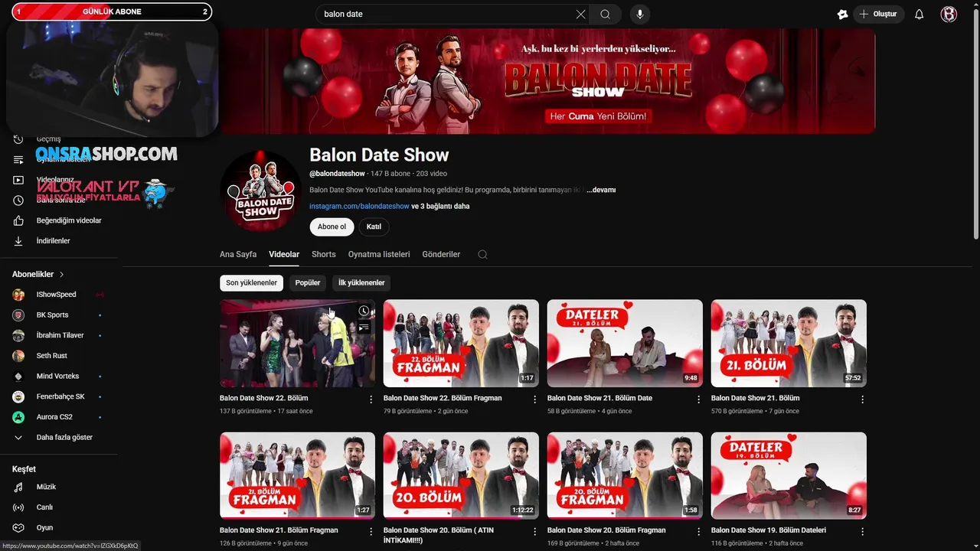
Task: Expand Abonelikler section chevron
Action: pyautogui.click(x=62, y=274)
